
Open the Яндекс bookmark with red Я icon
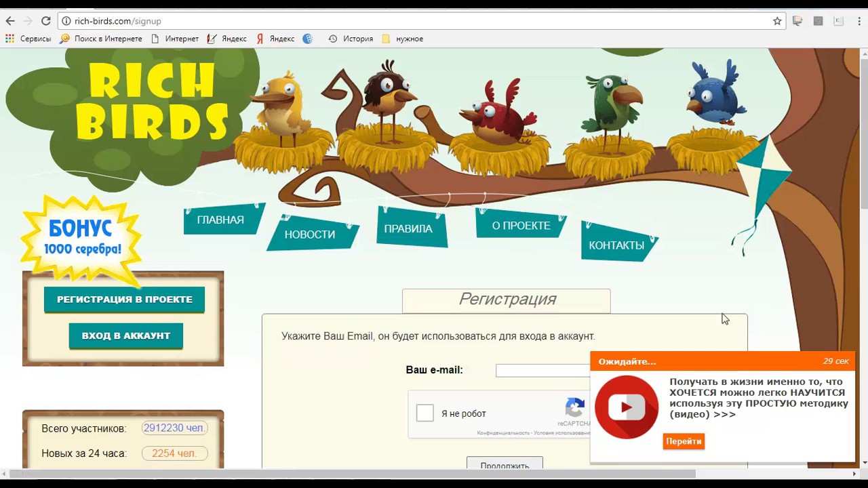pos(275,39)
